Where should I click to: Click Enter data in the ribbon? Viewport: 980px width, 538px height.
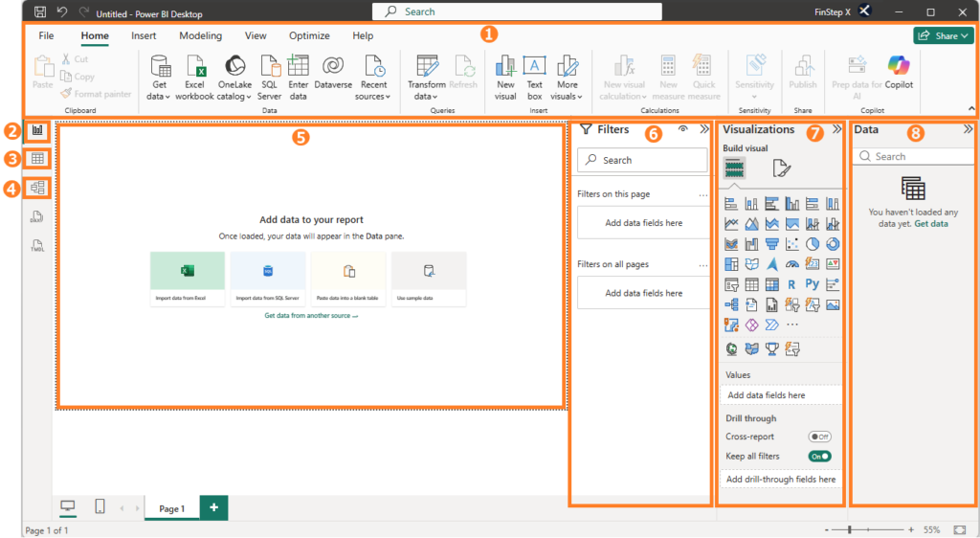299,78
